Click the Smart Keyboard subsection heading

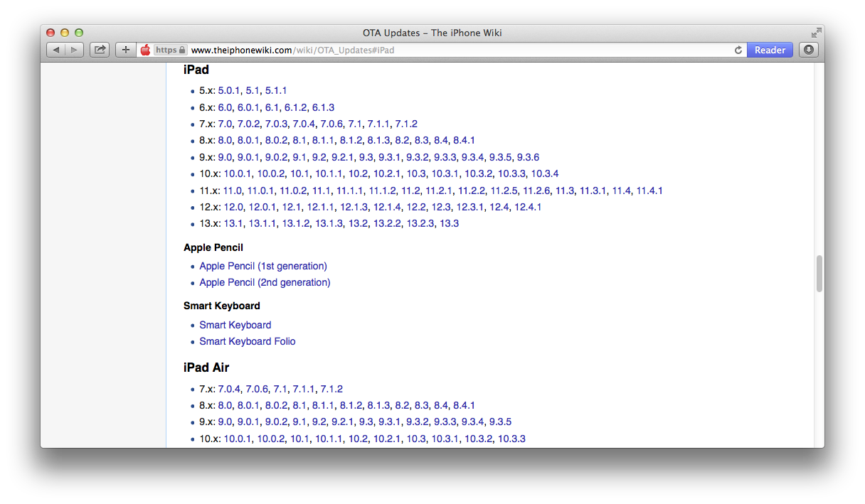click(x=222, y=306)
